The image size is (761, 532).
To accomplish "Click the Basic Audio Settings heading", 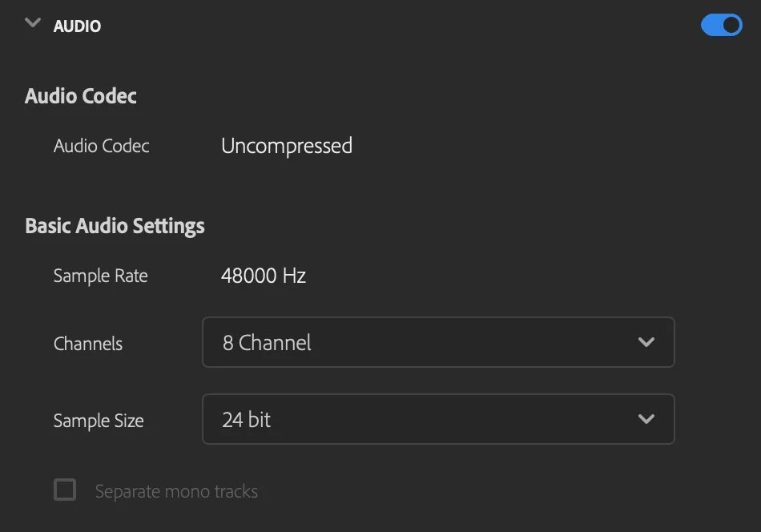I will (x=115, y=226).
